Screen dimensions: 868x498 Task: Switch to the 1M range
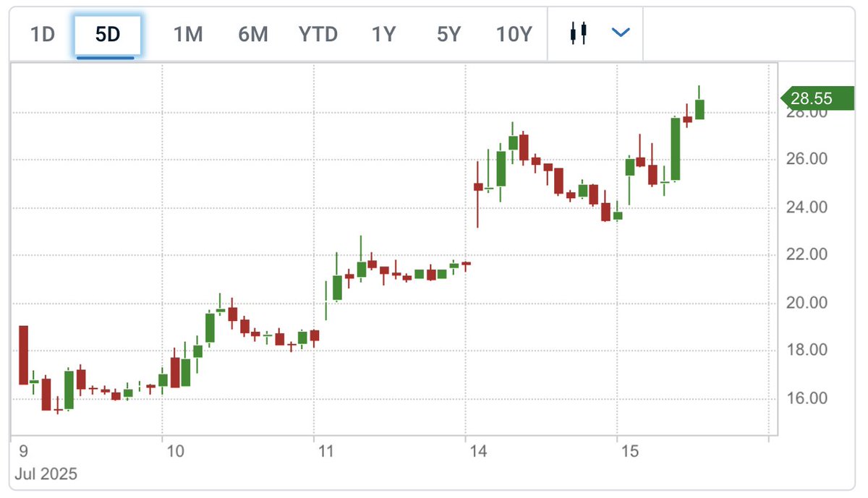188,34
